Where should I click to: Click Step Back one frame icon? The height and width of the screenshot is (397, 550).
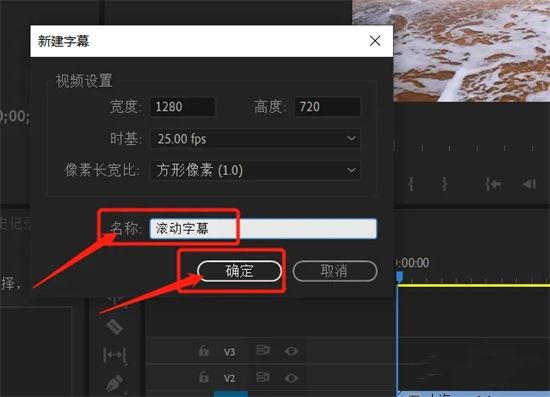(529, 184)
